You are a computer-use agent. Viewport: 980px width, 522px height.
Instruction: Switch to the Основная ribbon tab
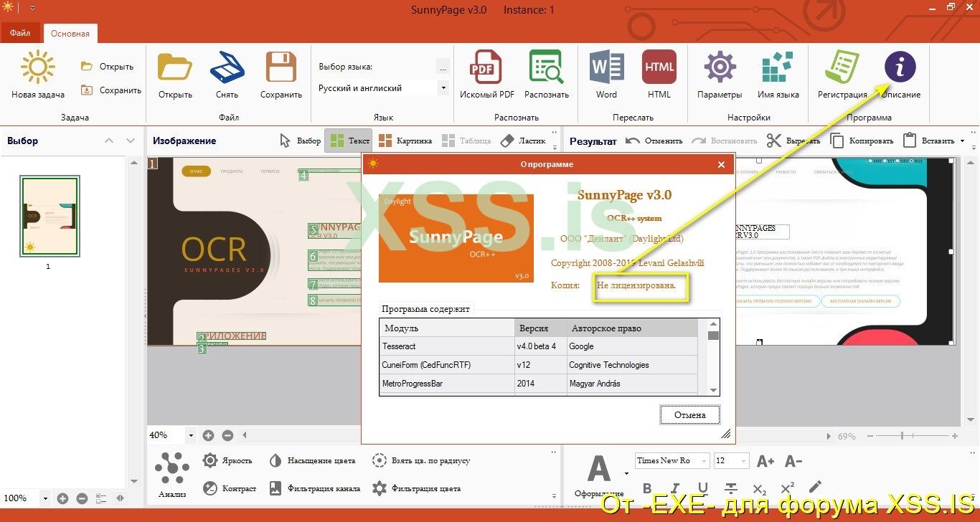(x=70, y=33)
